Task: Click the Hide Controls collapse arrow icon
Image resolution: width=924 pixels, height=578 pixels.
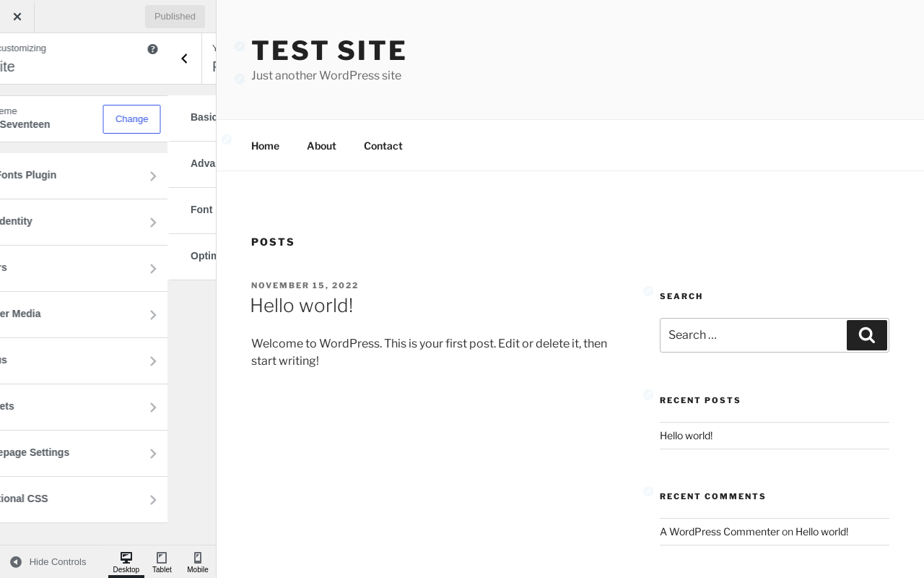Action: [x=16, y=562]
